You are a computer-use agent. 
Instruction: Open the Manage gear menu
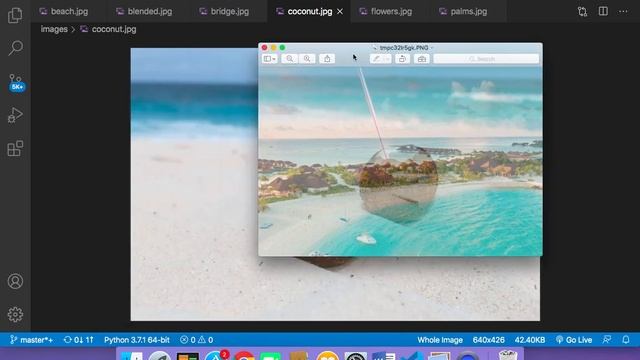[x=15, y=314]
